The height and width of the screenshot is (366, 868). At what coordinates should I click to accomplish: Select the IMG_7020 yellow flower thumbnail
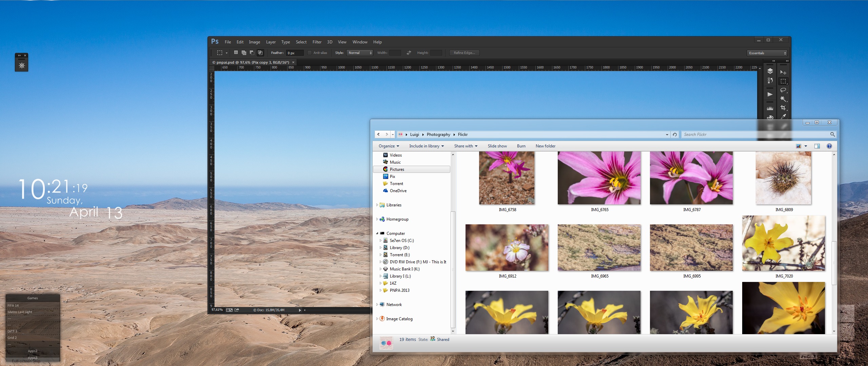point(784,243)
